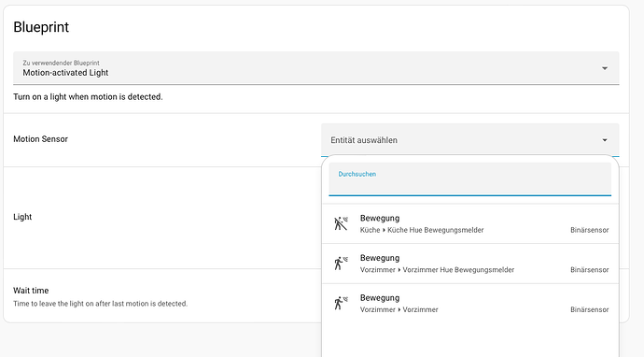Click the Vorzimmer Hue Bewegungsmelder motion icon
This screenshot has width=644, height=357.
[341, 264]
